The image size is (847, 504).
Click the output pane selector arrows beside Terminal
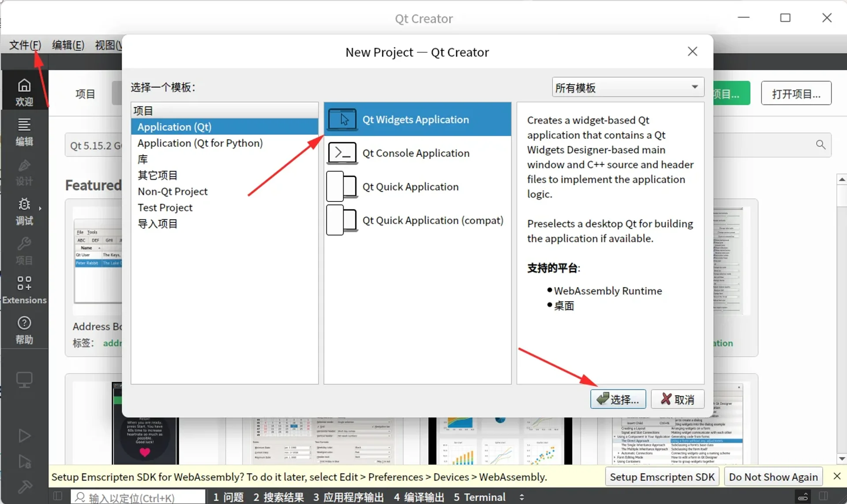(x=521, y=497)
